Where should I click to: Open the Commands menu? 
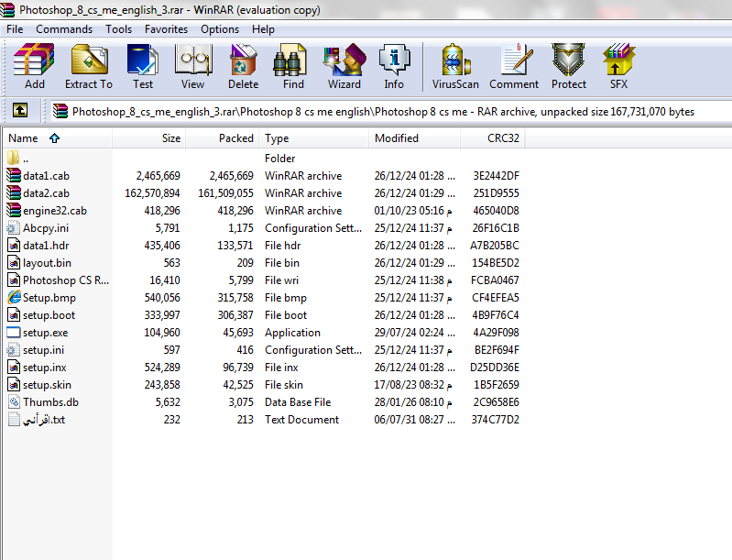(64, 29)
